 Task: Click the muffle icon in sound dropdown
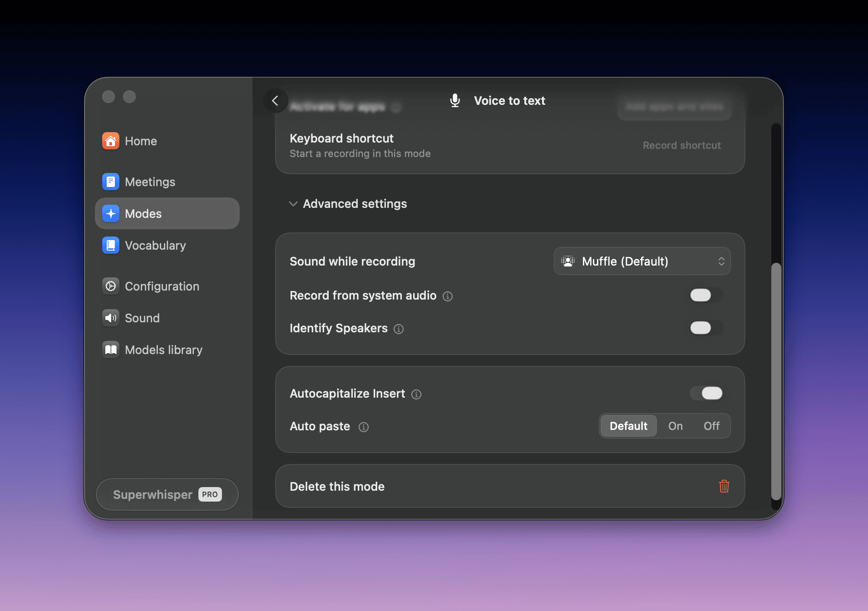coord(568,261)
